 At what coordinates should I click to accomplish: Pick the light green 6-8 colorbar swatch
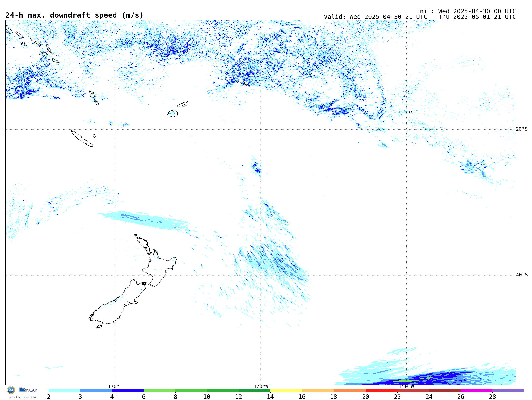(159, 391)
